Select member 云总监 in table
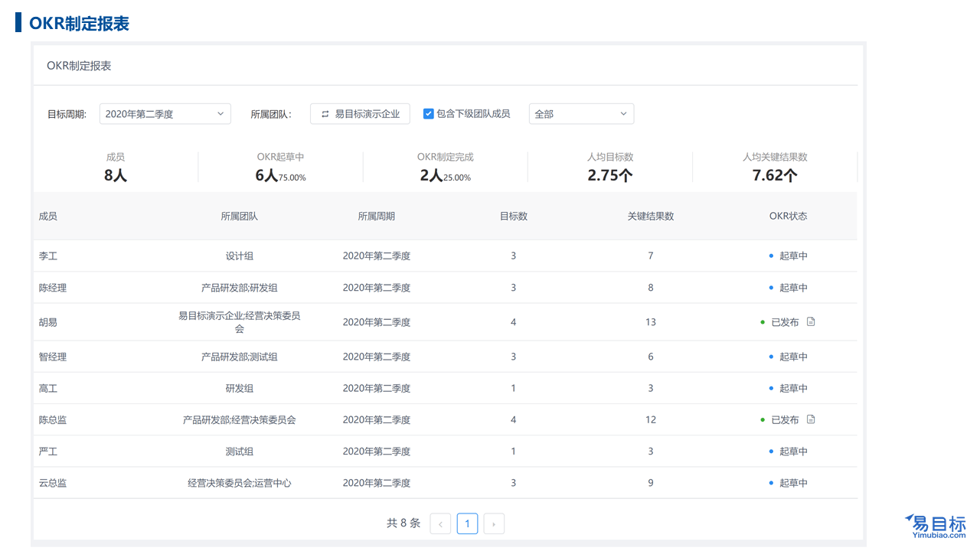This screenshot has width=980, height=551. (x=53, y=483)
